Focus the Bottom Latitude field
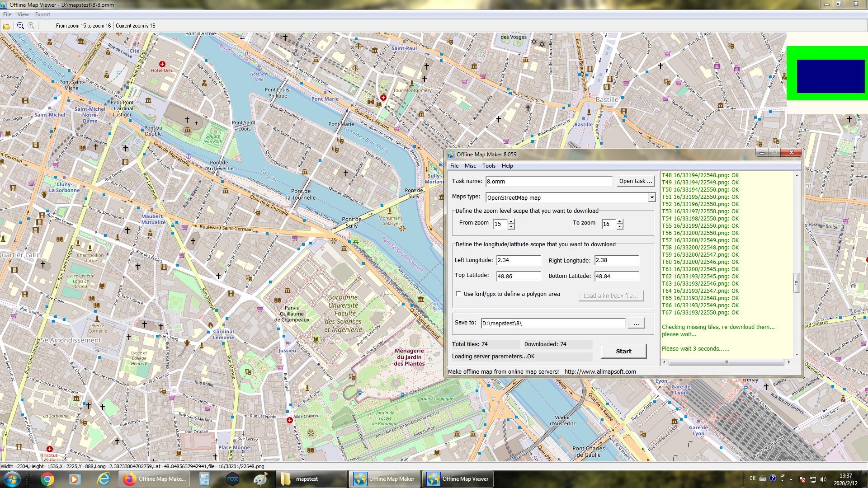This screenshot has width=868, height=488. (x=617, y=276)
